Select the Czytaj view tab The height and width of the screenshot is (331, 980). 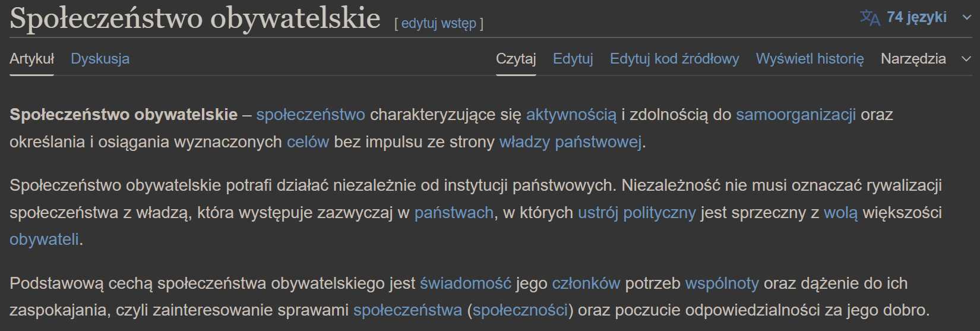(x=516, y=59)
